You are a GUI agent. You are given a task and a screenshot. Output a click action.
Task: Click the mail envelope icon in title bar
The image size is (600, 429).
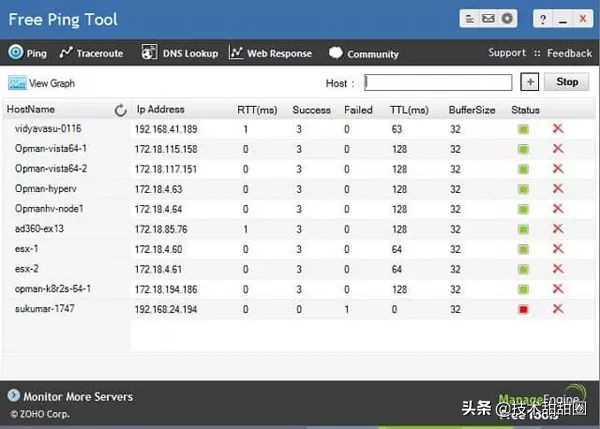click(x=488, y=18)
